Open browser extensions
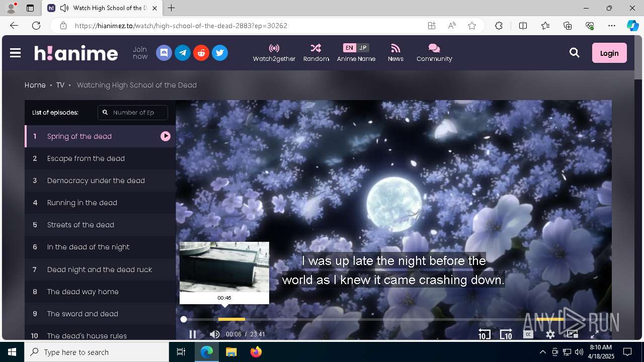This screenshot has width=644, height=362. tap(499, 26)
